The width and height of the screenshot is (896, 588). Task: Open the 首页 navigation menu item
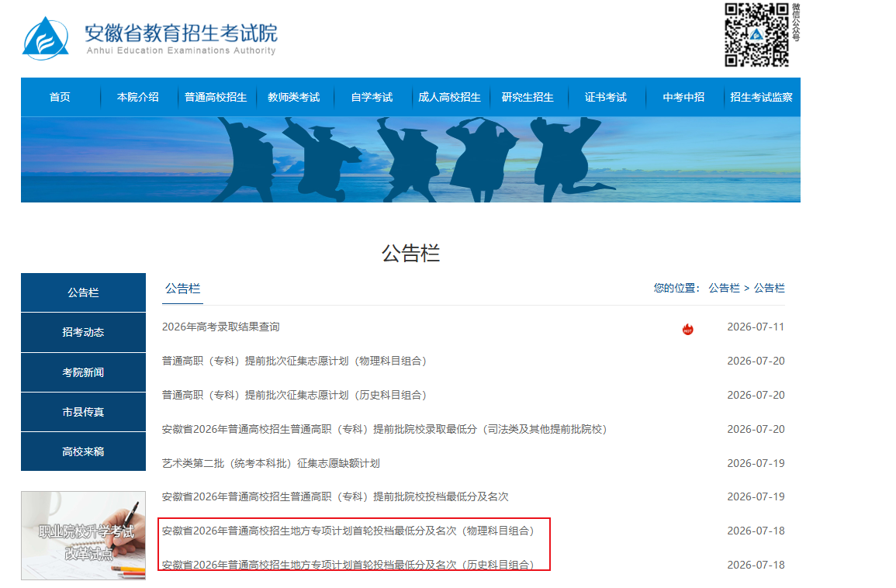tap(60, 97)
